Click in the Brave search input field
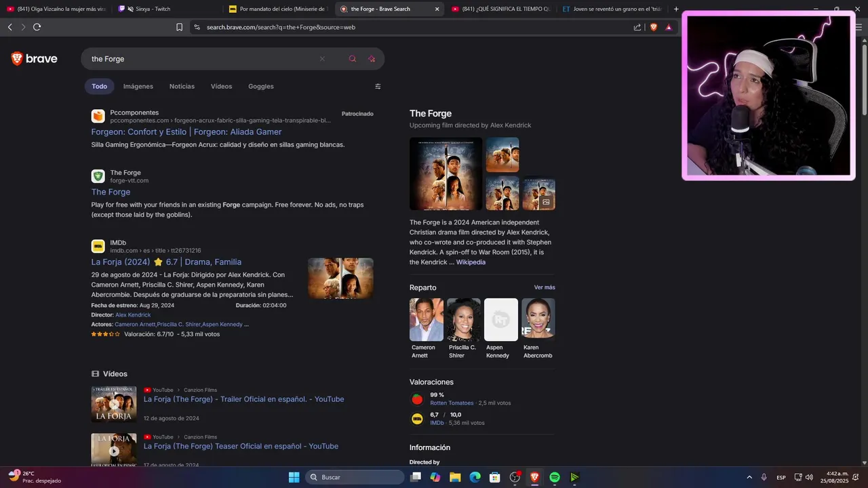The width and height of the screenshot is (868, 488). coord(203,59)
